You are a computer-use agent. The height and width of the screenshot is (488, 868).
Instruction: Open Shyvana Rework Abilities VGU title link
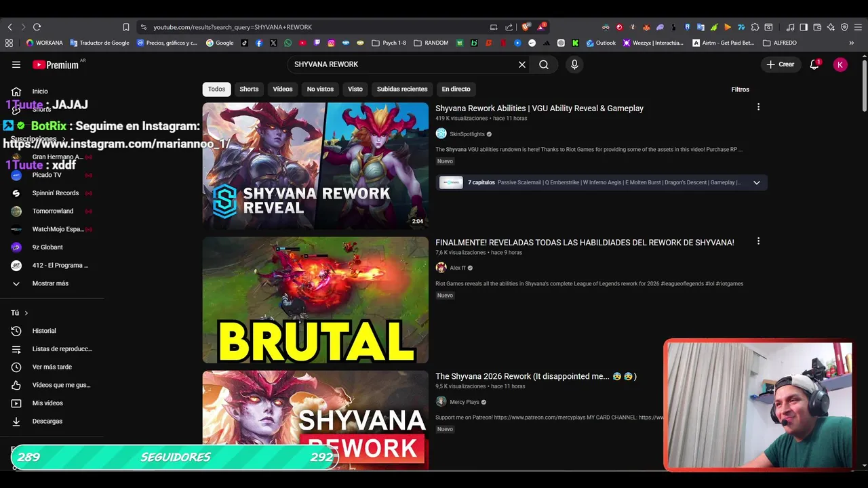pyautogui.click(x=539, y=108)
